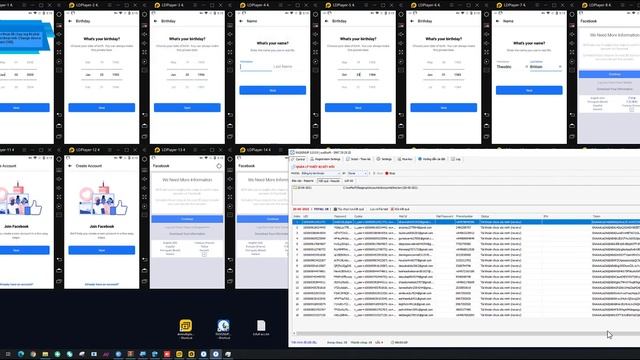Tap Android back icon in LDPlayer-2 sidebar
Image resolution: width=640 pixels, height=360 pixels.
144,115
